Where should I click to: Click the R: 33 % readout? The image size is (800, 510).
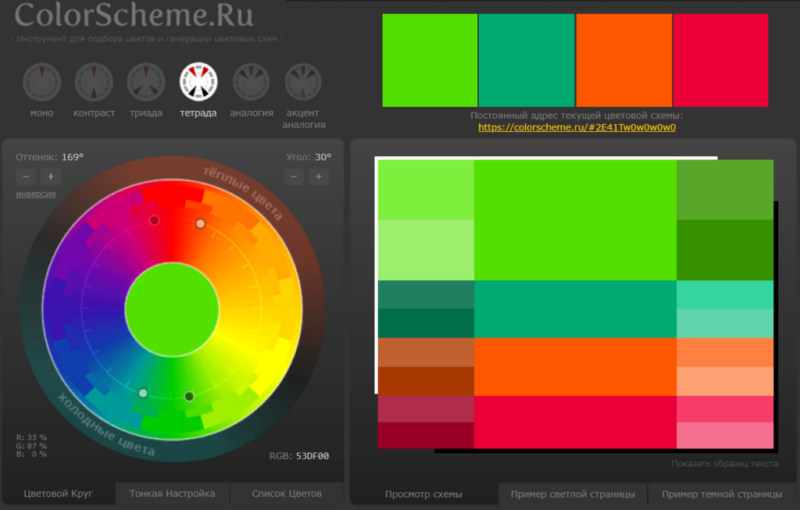coord(32,438)
